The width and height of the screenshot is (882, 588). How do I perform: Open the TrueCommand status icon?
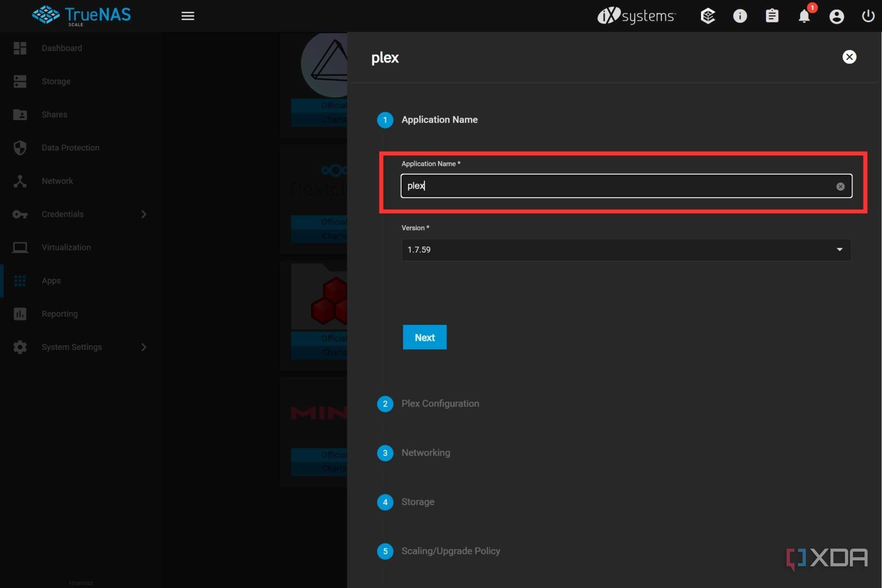pyautogui.click(x=708, y=16)
